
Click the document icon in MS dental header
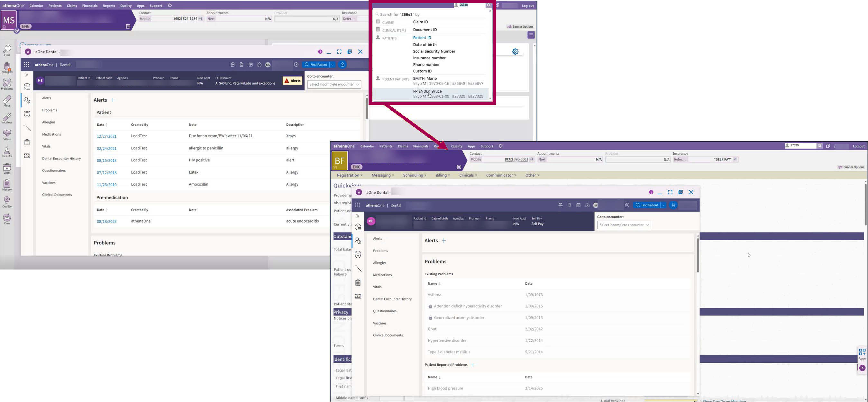pyautogui.click(x=242, y=65)
